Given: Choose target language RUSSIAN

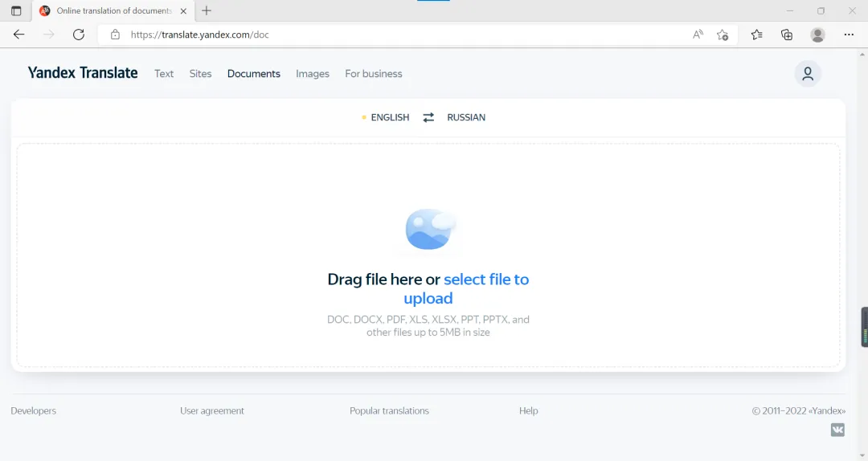Looking at the screenshot, I should [466, 117].
